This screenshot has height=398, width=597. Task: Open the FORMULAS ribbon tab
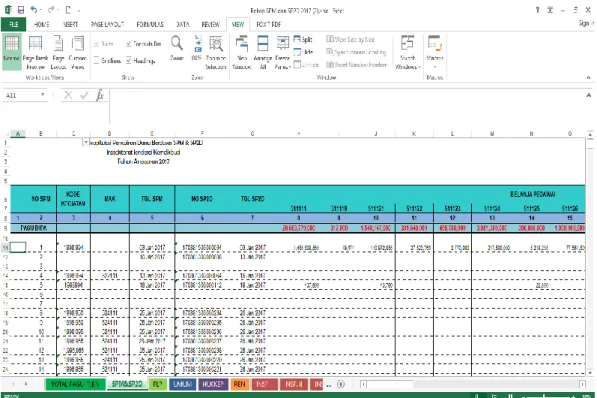150,24
